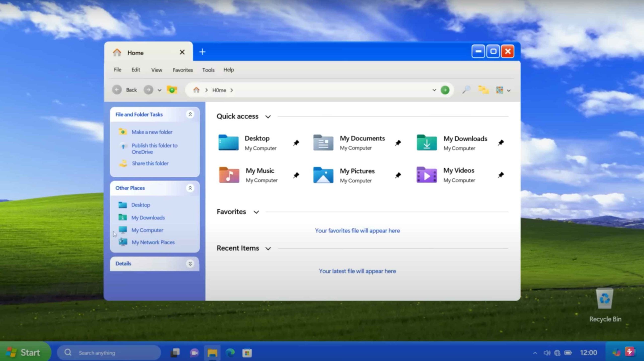Open the folders view icon in toolbar

point(483,90)
